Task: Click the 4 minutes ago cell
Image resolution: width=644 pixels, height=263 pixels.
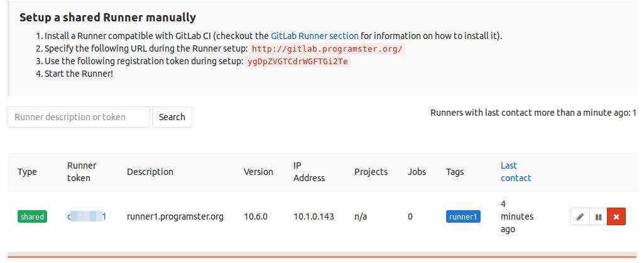Action: pos(517,216)
